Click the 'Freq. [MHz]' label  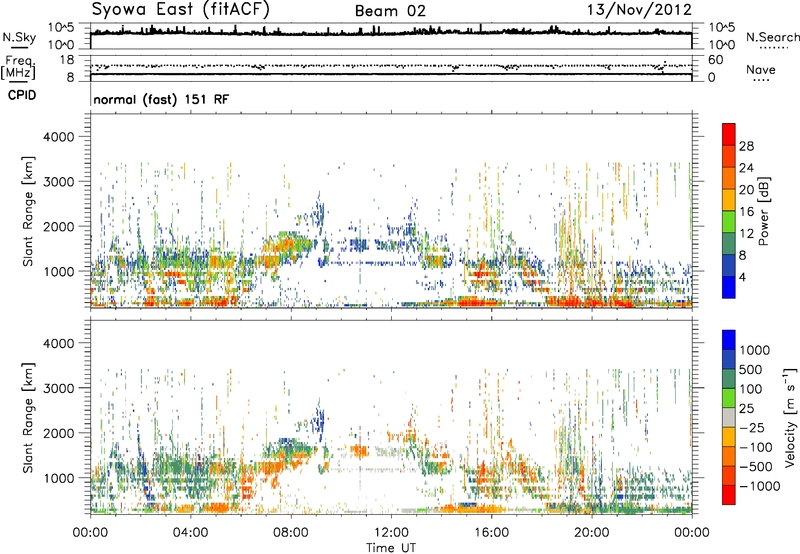(18, 68)
